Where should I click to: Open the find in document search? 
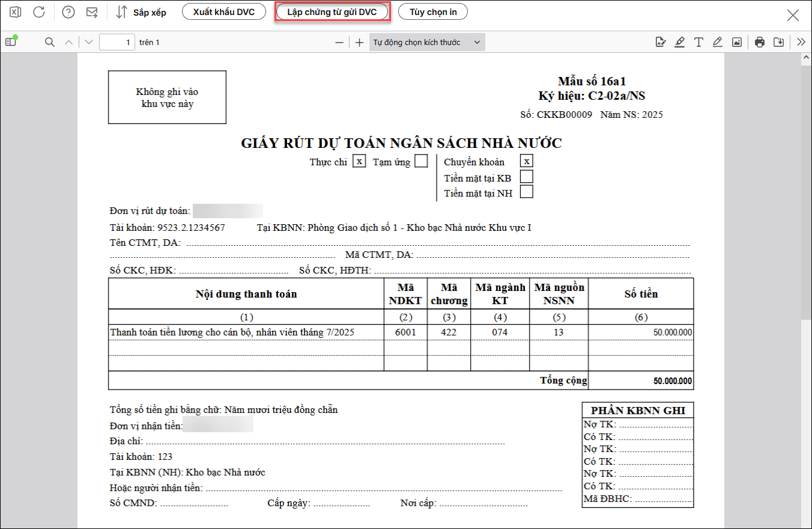pyautogui.click(x=50, y=42)
